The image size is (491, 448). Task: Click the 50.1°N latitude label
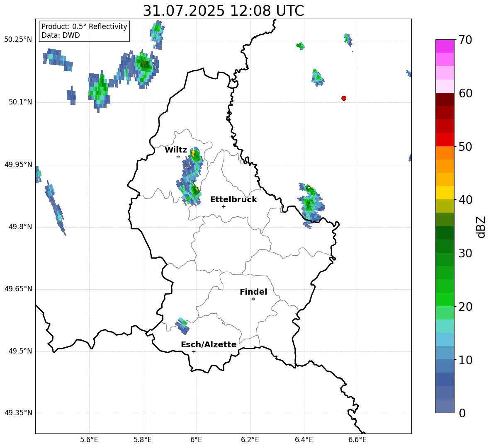[20, 102]
